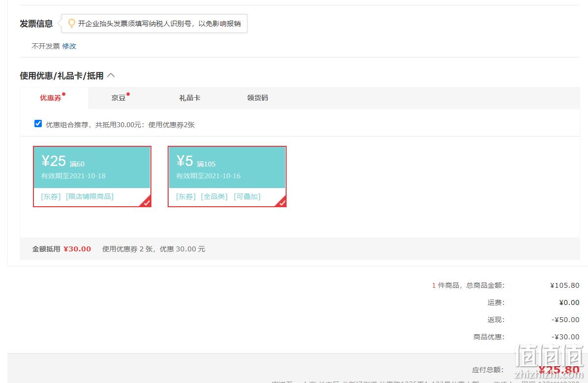Viewport: 588px width, 383px height.
Task: Click the 修改 invoice link
Action: tap(69, 46)
